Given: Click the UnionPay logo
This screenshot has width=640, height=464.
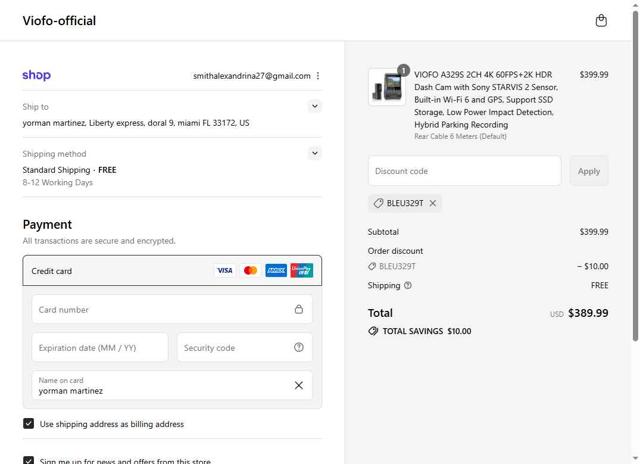Looking at the screenshot, I should (x=302, y=271).
